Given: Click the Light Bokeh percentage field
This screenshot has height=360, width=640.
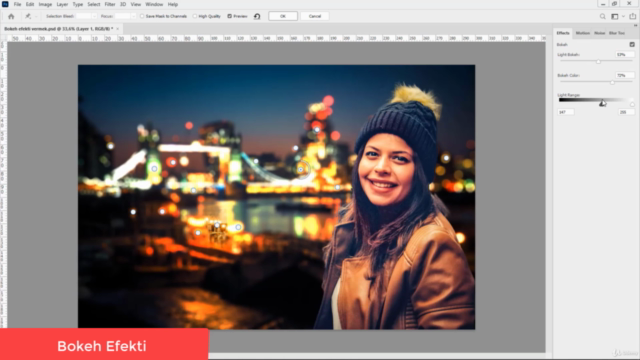Looking at the screenshot, I should coord(624,55).
